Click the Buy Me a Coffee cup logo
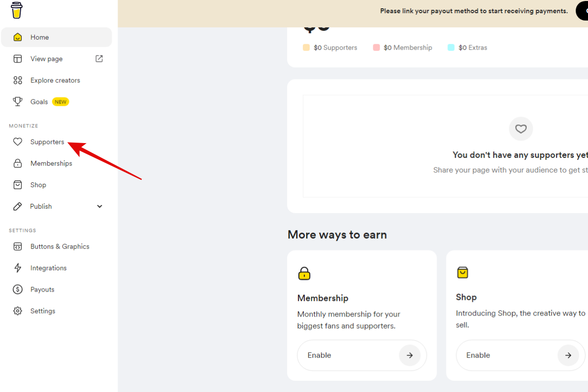Image resolution: width=588 pixels, height=392 pixels. click(17, 10)
